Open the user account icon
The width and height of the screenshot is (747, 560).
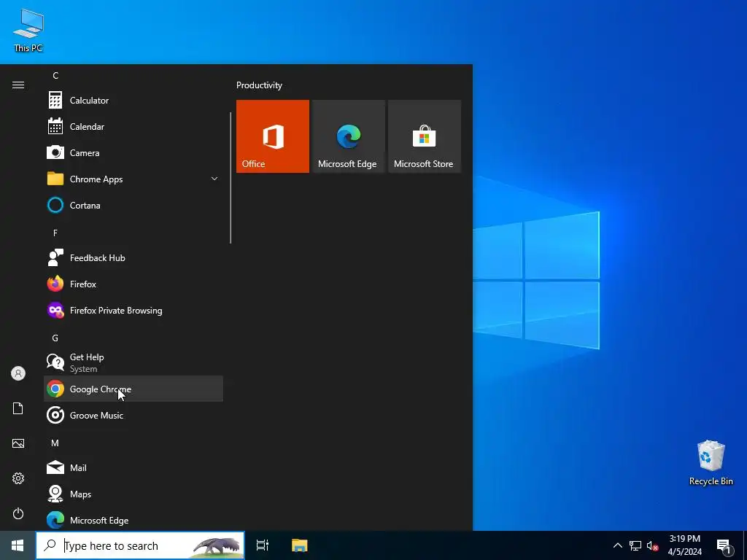click(18, 373)
